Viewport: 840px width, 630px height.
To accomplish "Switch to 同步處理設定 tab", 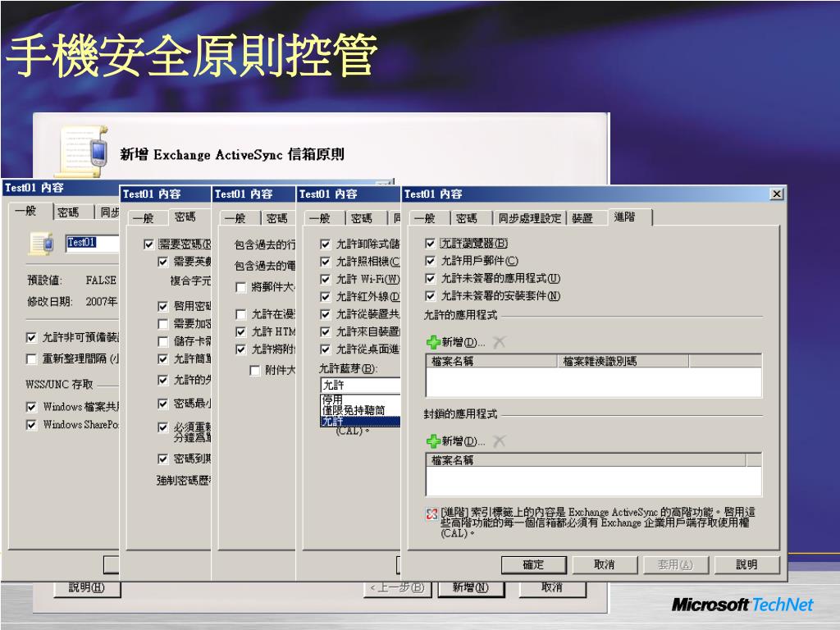I will pyautogui.click(x=529, y=218).
